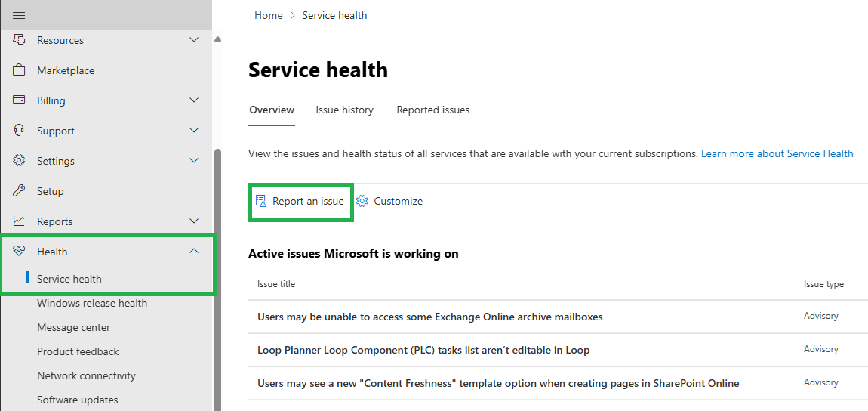Go to Home breadcrumb link

click(269, 16)
